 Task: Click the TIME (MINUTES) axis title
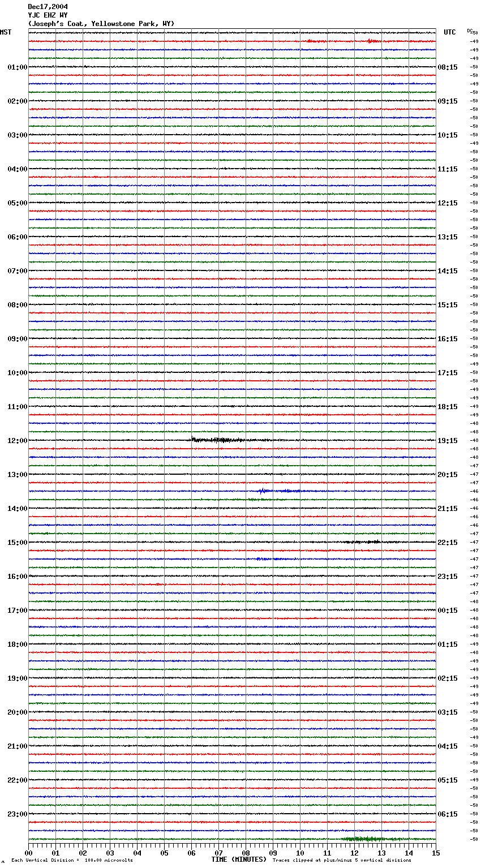coord(239,860)
